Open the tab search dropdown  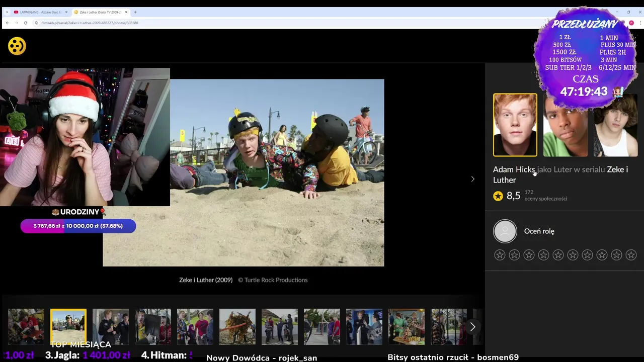coord(7,12)
